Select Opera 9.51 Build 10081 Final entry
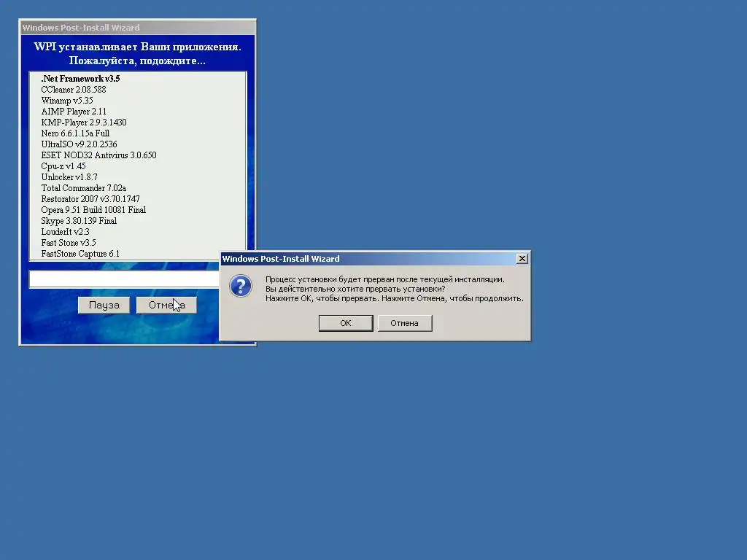Screen dimensions: 747x560 pos(93,210)
